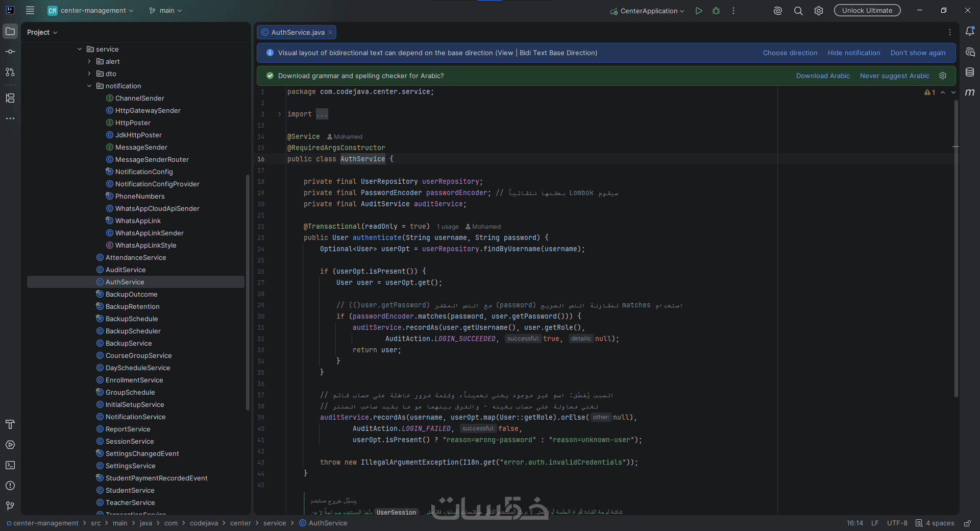Toggle read-only lock in status bar
The width and height of the screenshot is (980, 531).
[x=967, y=523]
